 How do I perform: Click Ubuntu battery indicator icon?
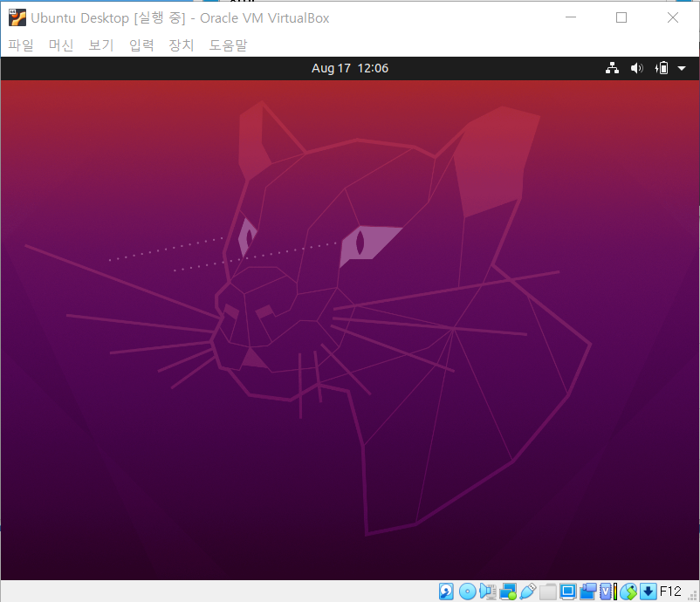662,68
